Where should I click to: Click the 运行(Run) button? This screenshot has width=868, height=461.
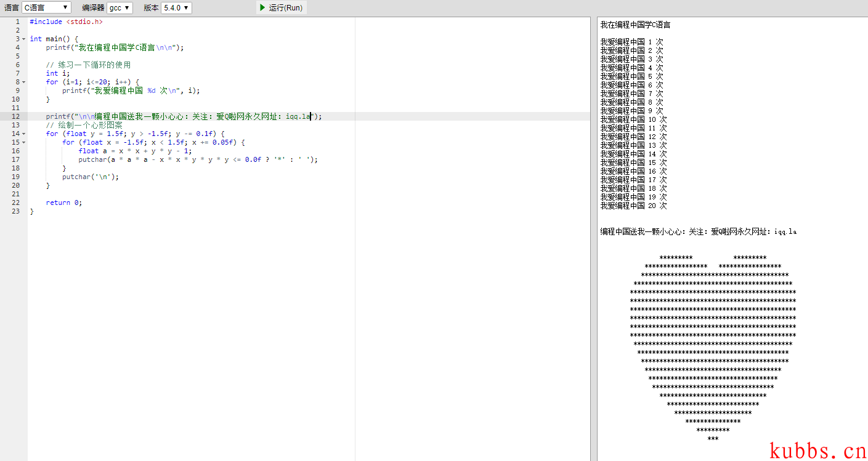click(281, 8)
